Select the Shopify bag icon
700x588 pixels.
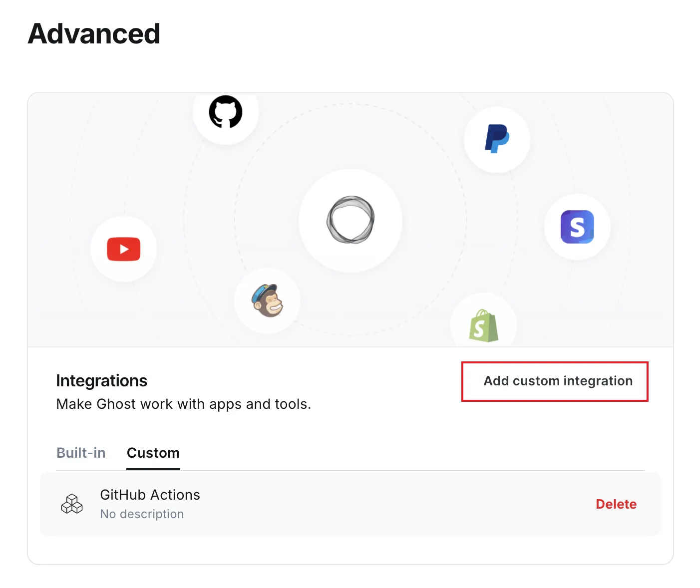(x=483, y=324)
